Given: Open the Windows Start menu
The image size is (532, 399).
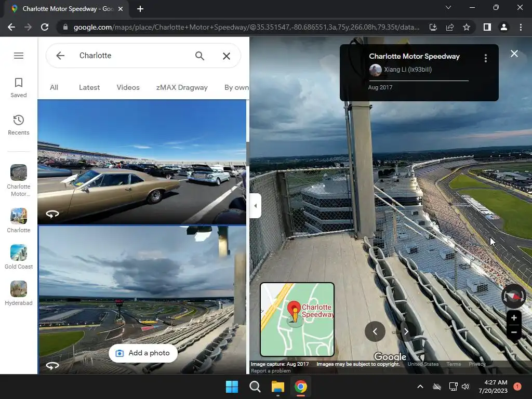Looking at the screenshot, I should click(x=232, y=387).
